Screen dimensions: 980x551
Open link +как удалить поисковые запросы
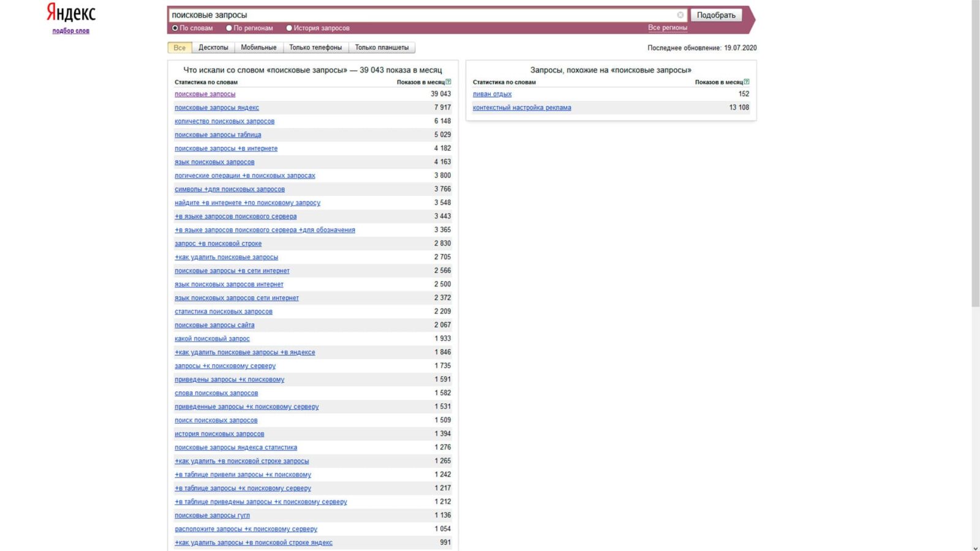click(226, 257)
